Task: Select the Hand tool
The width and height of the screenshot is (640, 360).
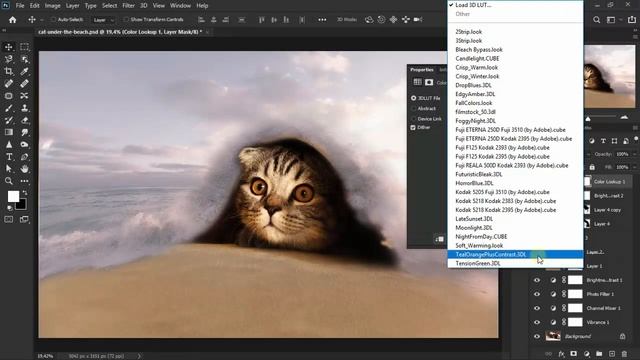Action: click(x=24, y=169)
